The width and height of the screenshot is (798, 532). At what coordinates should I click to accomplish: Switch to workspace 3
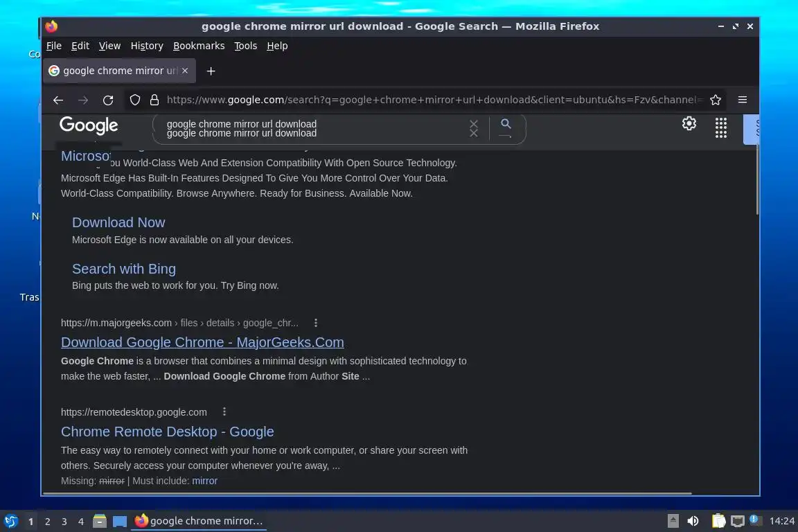64,522
